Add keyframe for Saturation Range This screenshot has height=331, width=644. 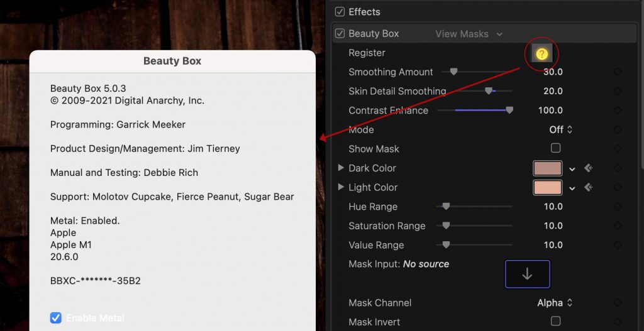pos(618,225)
